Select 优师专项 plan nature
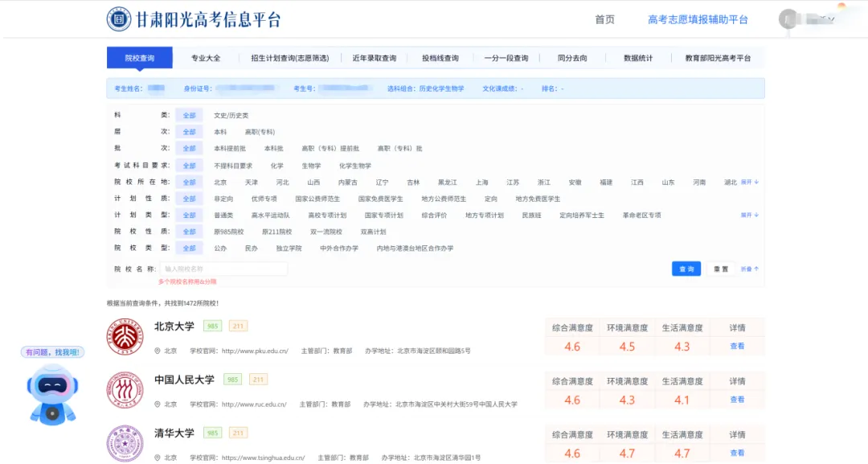The image size is (868, 464). click(264, 199)
